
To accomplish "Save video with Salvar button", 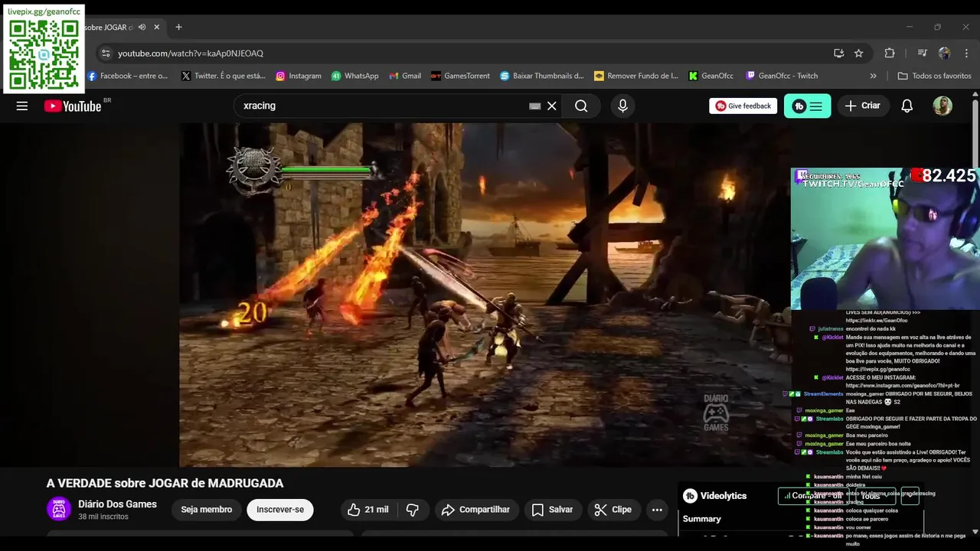I will [x=553, y=510].
